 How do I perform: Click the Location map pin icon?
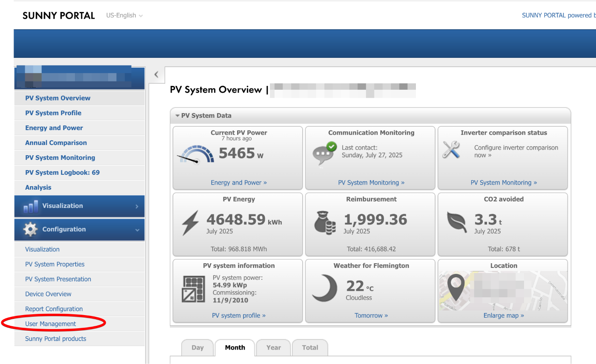(456, 287)
